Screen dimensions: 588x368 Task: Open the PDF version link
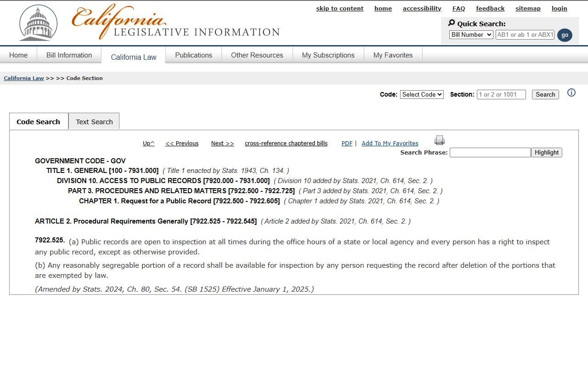pos(347,143)
